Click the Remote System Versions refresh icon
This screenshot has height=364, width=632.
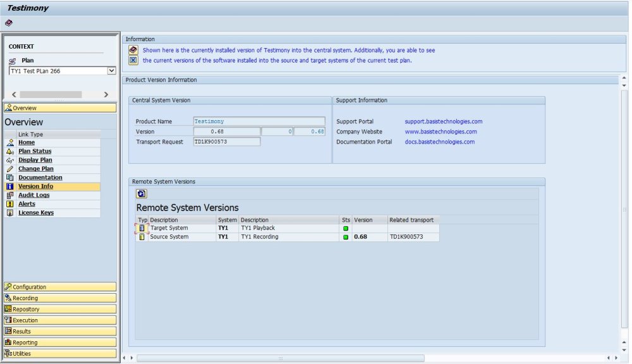[142, 194]
